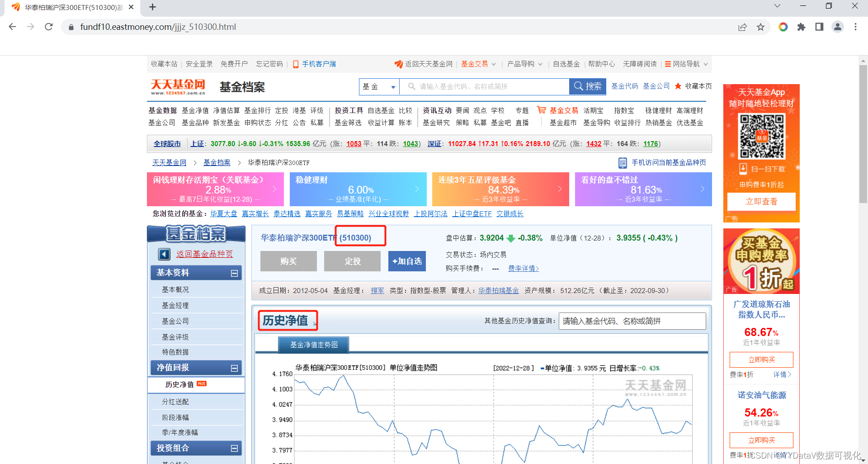Screen dimensions: 868x464
Task: Click the fund code or name search field
Action: pyautogui.click(x=484, y=86)
